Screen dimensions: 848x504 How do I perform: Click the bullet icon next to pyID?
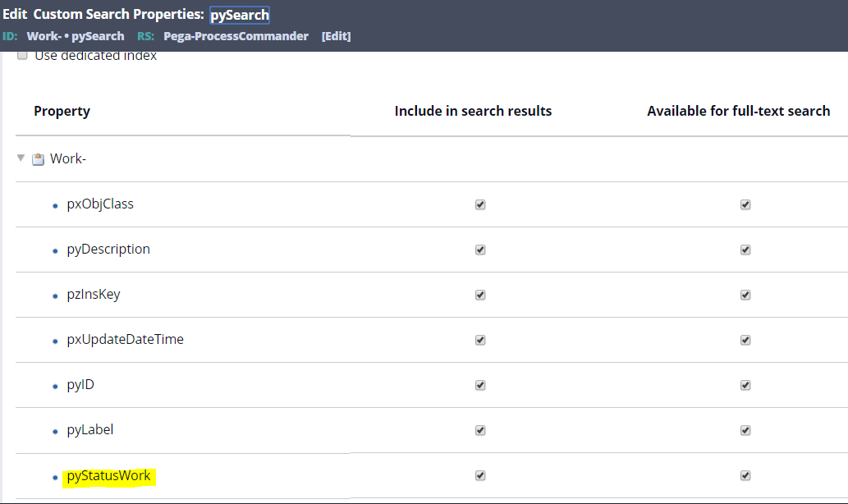click(x=54, y=384)
